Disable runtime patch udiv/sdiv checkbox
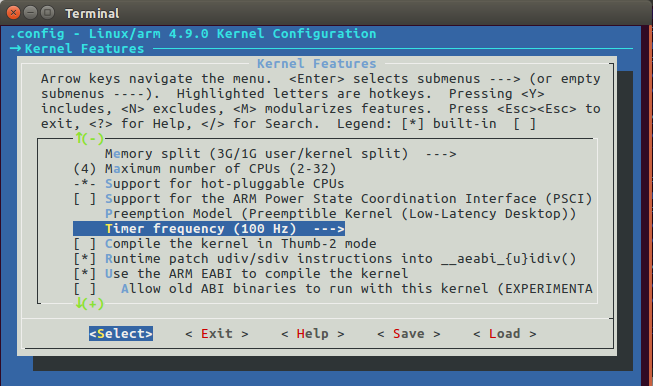Image resolution: width=653 pixels, height=386 pixels. pos(85,259)
